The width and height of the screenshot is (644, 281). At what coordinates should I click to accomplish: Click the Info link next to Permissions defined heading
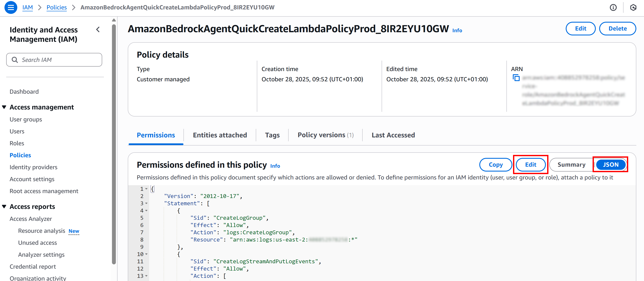tap(275, 166)
